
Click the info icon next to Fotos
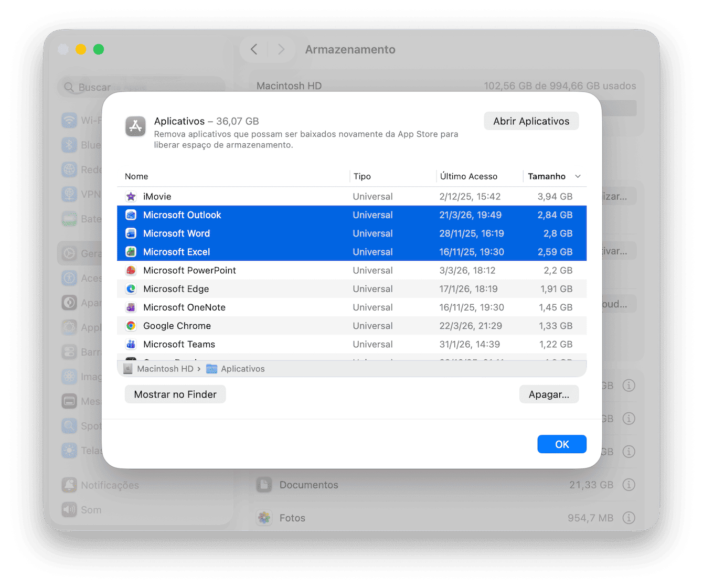coord(629,518)
